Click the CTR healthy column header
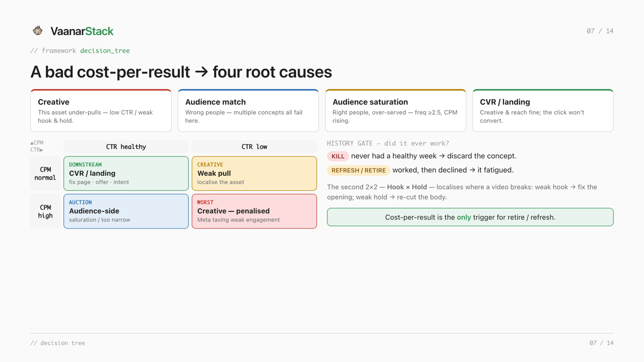The width and height of the screenshot is (644, 362). pyautogui.click(x=126, y=146)
